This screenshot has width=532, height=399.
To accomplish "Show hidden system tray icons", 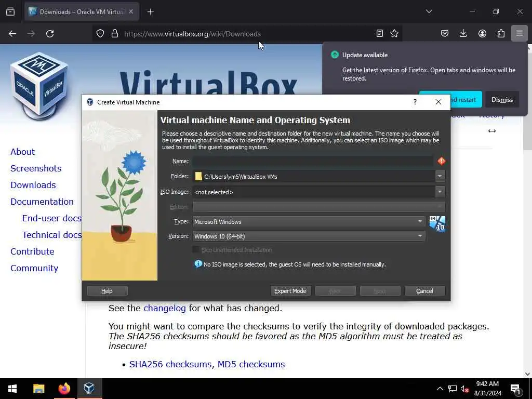I will [x=440, y=389].
